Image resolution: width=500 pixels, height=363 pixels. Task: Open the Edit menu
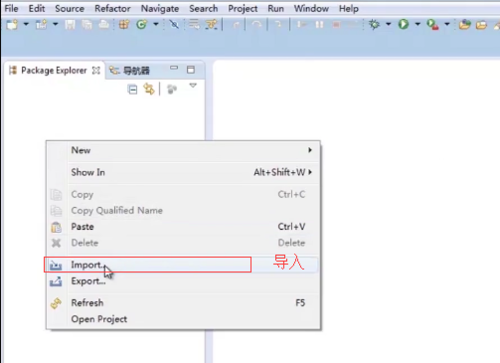tap(37, 8)
